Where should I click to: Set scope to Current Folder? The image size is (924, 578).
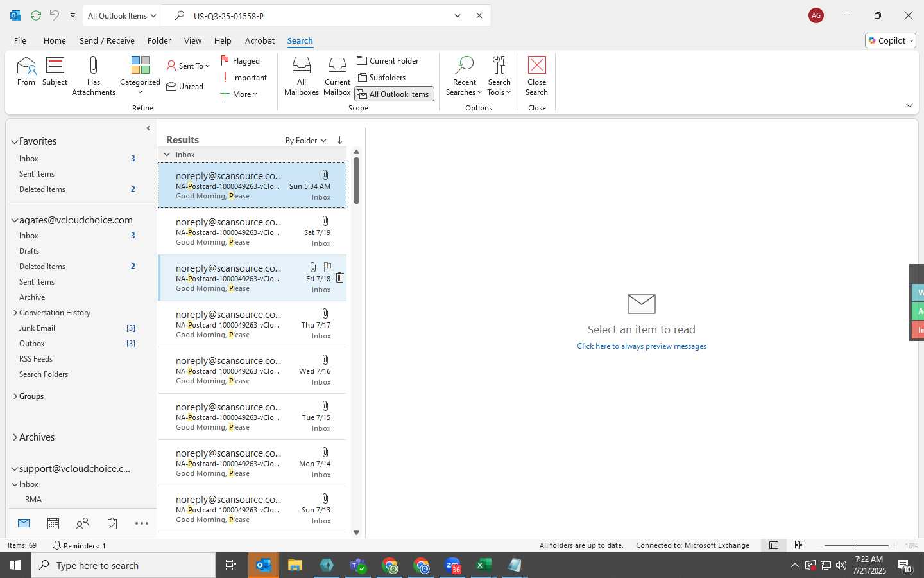coord(388,60)
